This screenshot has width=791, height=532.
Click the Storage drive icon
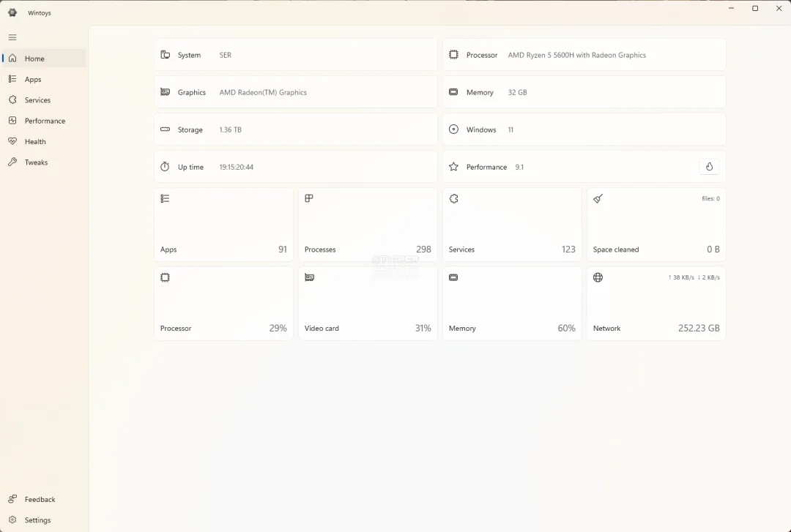[x=165, y=129]
